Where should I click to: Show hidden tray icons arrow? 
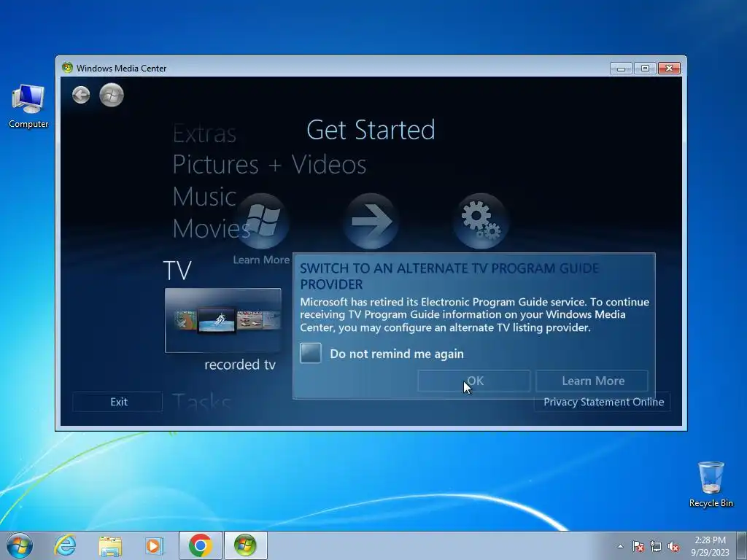click(620, 546)
